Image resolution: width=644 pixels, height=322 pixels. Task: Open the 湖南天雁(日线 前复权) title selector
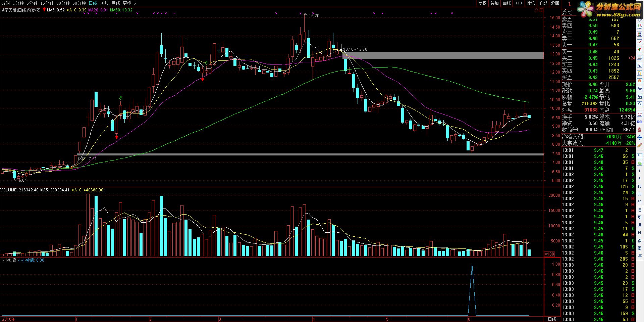(x=20, y=10)
